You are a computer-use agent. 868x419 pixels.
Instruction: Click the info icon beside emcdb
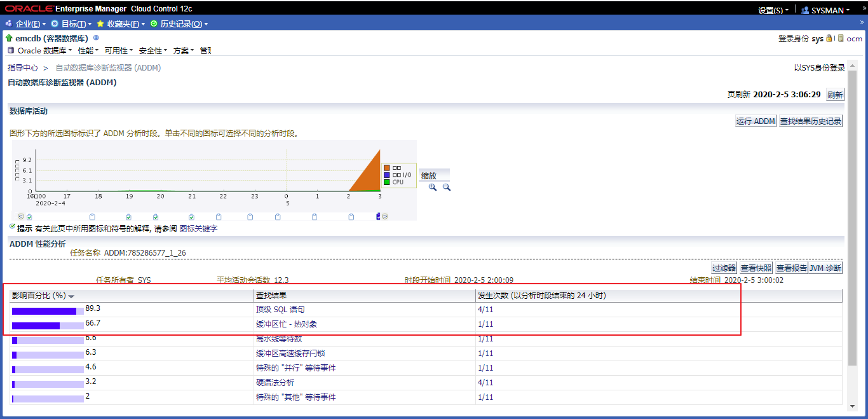point(96,38)
